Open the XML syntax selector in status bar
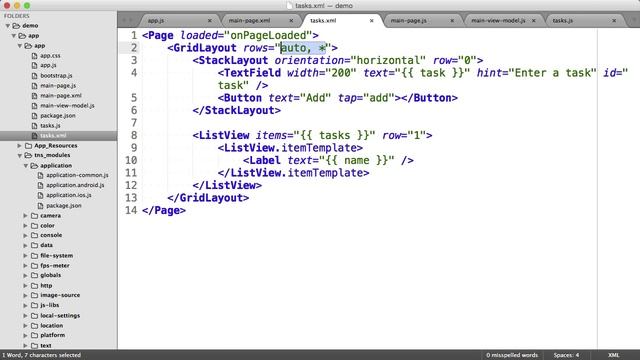640x360 pixels. (x=613, y=355)
